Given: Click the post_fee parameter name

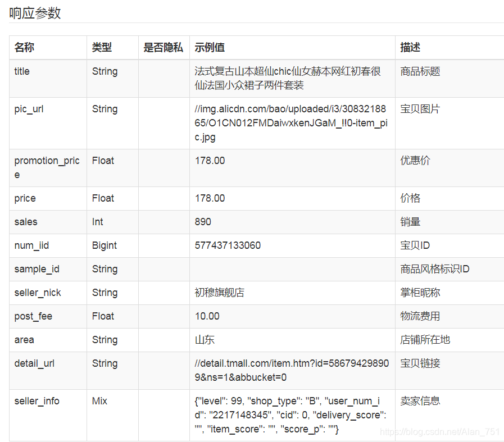Looking at the screenshot, I should coord(33,316).
